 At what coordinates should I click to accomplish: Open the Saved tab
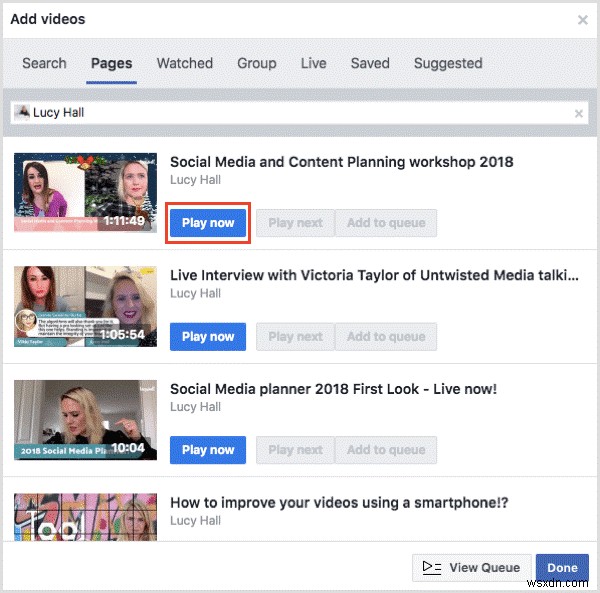[x=370, y=64]
